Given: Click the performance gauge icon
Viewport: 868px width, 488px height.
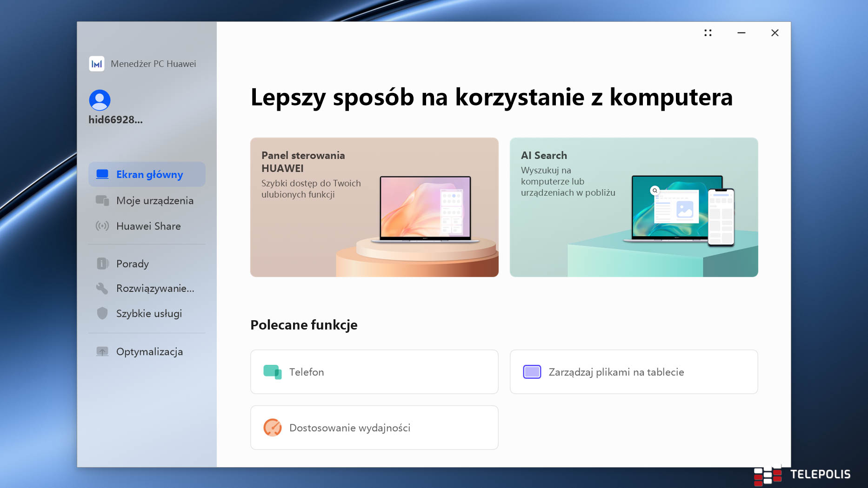Looking at the screenshot, I should 272,428.
